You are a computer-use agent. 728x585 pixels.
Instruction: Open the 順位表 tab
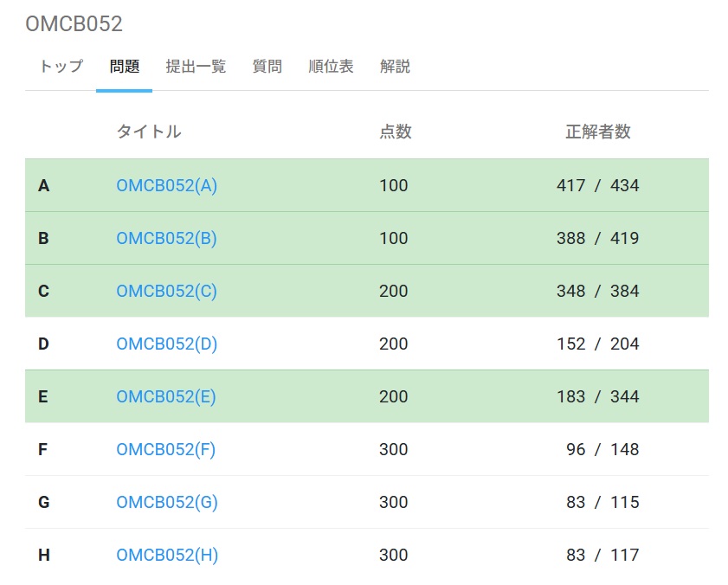[x=330, y=67]
